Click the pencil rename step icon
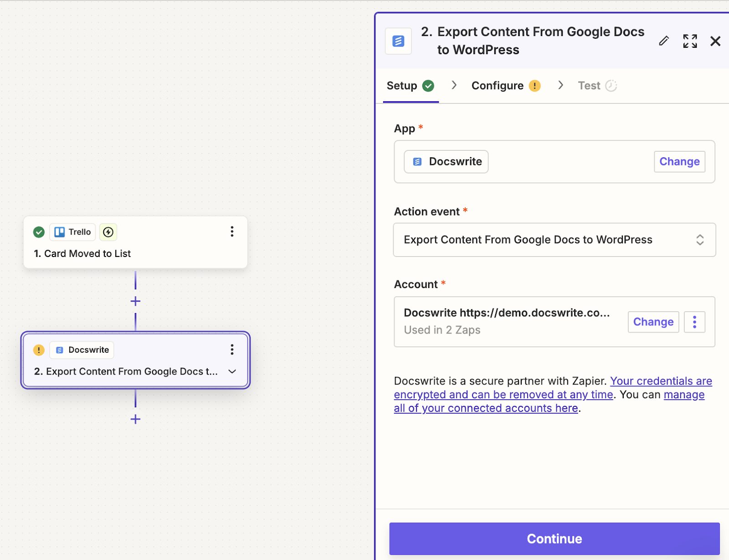This screenshot has width=729, height=560. [664, 41]
